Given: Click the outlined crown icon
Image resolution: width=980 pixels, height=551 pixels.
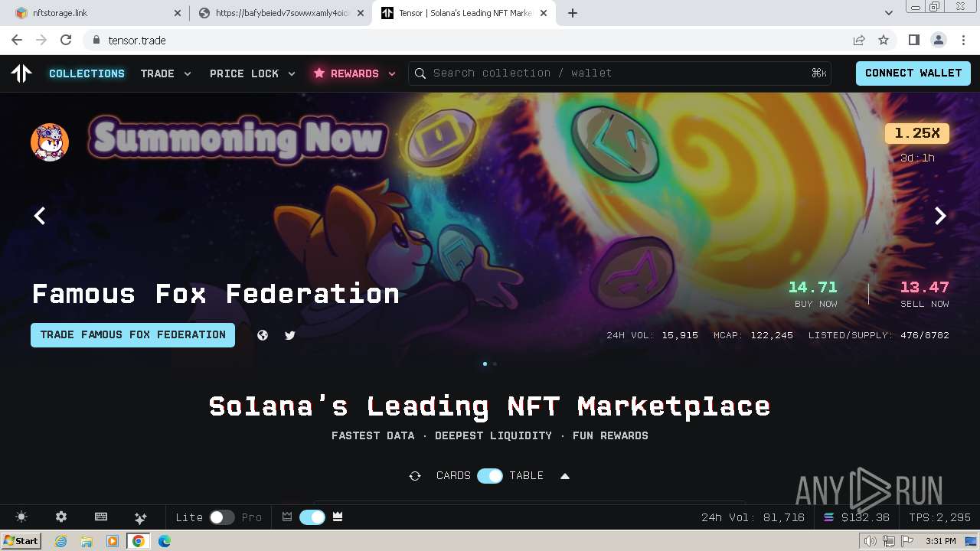Looking at the screenshot, I should tap(287, 517).
